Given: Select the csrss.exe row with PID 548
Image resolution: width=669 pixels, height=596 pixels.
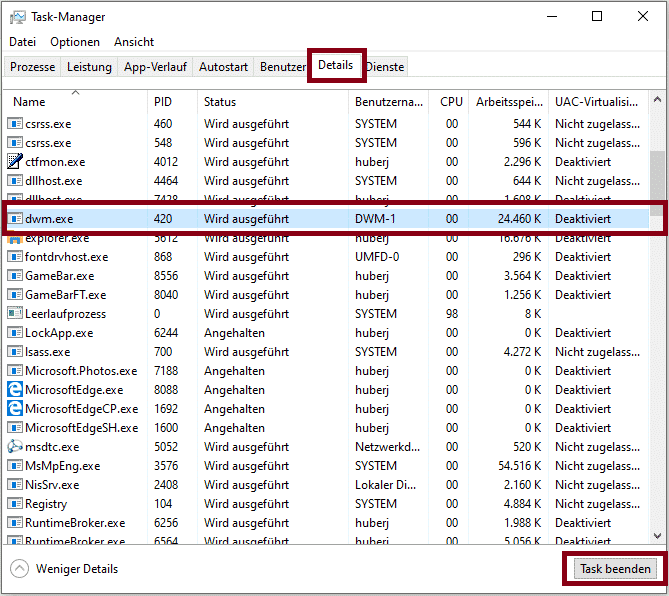Looking at the screenshot, I should point(326,142).
